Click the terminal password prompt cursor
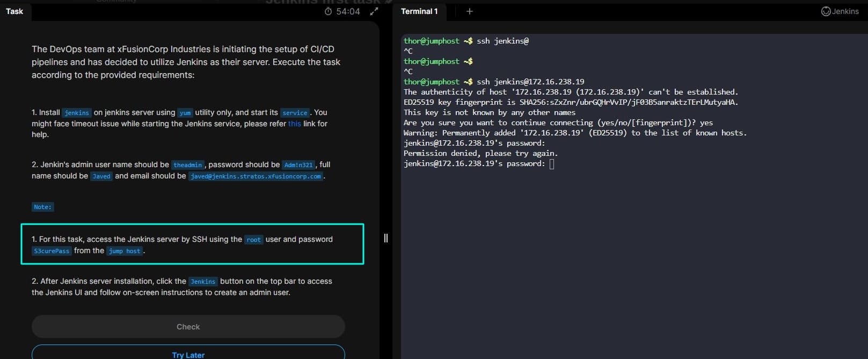Viewport: 868px width, 359px height. 552,164
